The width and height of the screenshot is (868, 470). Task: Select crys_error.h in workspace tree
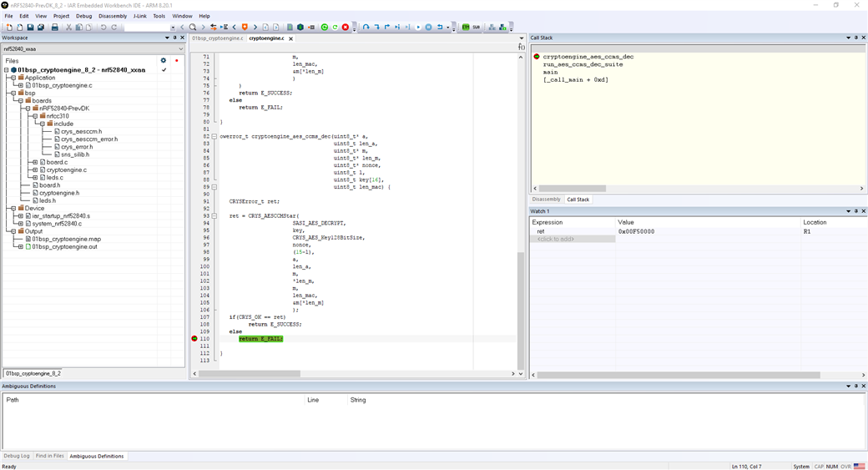77,147
